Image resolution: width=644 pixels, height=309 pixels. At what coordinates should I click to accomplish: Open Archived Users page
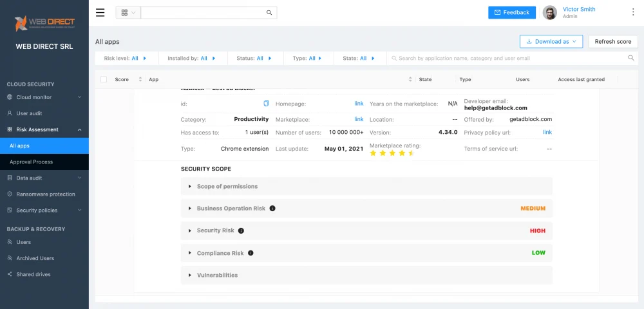pos(44,258)
